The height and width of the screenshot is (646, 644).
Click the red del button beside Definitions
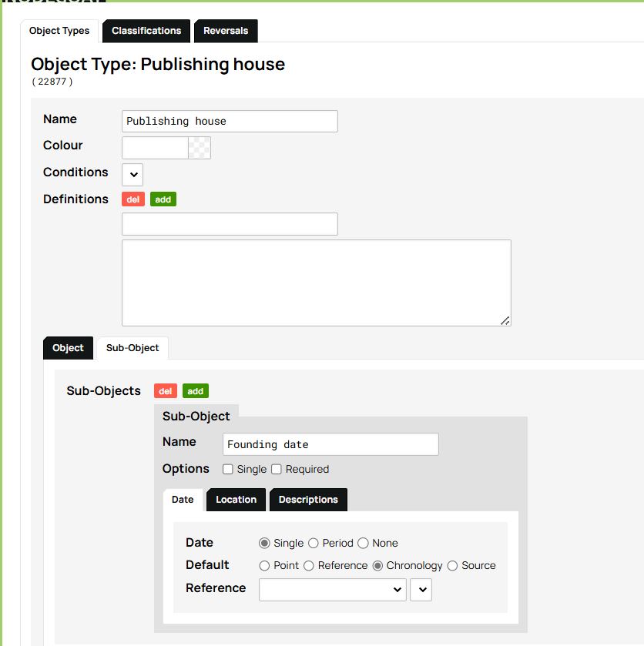pos(132,199)
